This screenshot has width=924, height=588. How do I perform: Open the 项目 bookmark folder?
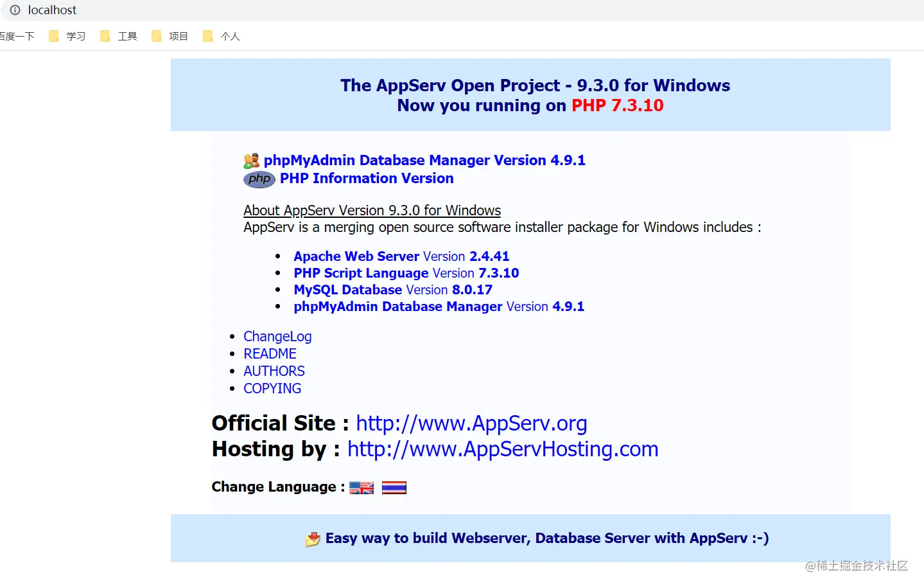coord(170,37)
